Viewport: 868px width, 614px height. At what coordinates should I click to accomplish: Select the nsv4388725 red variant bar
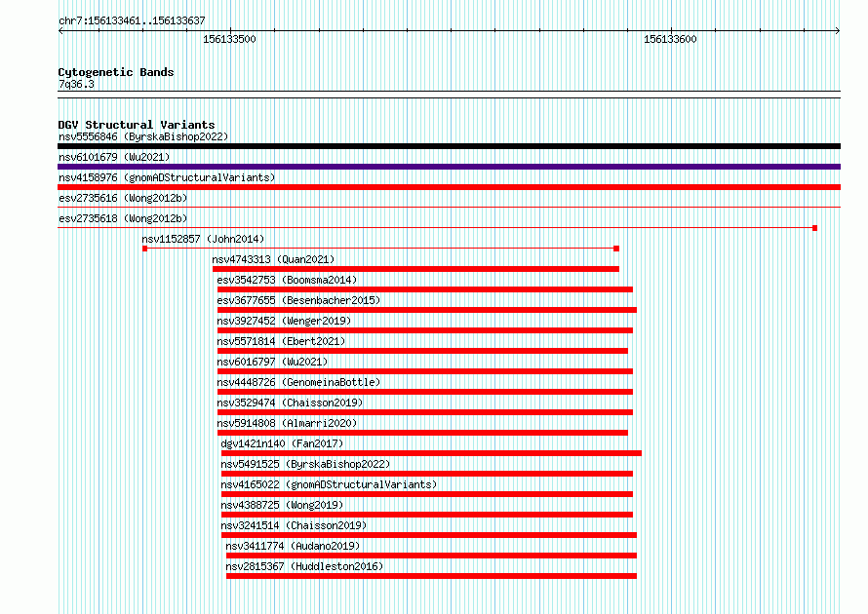[427, 515]
